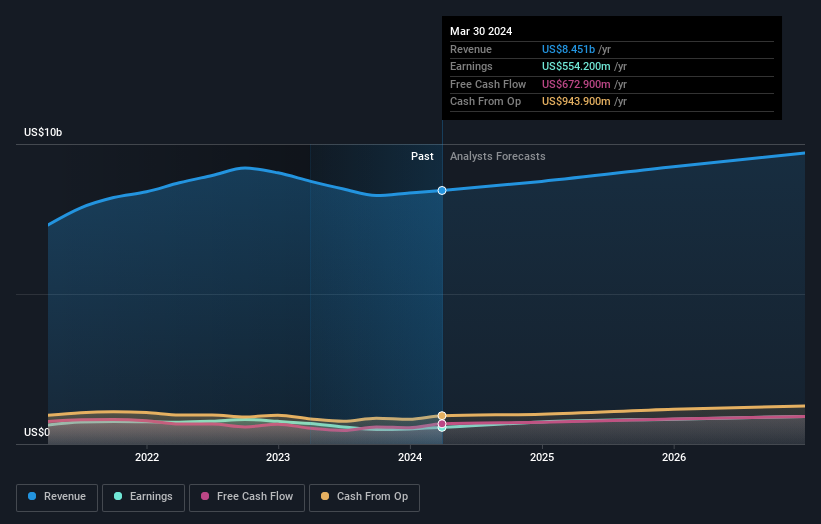
Task: Click the US$554.200m earnings value
Action: point(576,66)
